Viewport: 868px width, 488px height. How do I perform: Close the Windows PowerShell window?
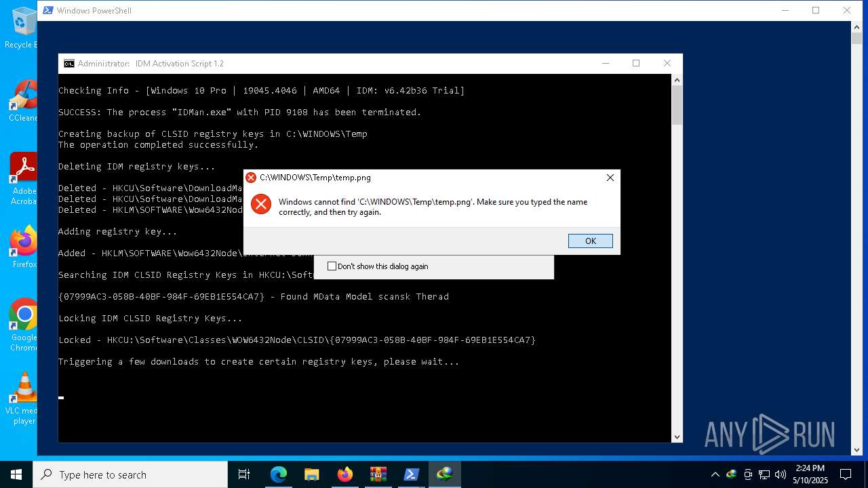coord(847,11)
